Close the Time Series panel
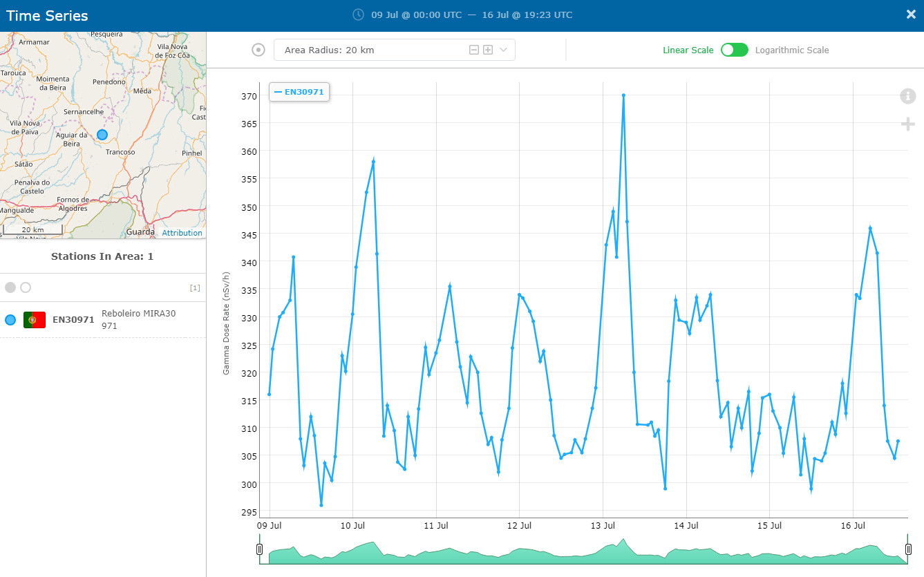The height and width of the screenshot is (577, 924). point(911,15)
